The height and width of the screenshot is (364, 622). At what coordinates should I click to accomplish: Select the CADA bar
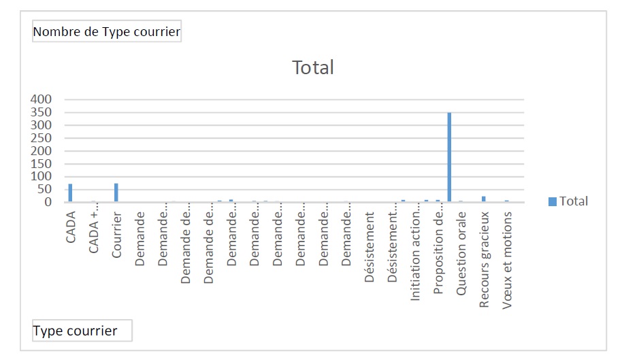(70, 193)
